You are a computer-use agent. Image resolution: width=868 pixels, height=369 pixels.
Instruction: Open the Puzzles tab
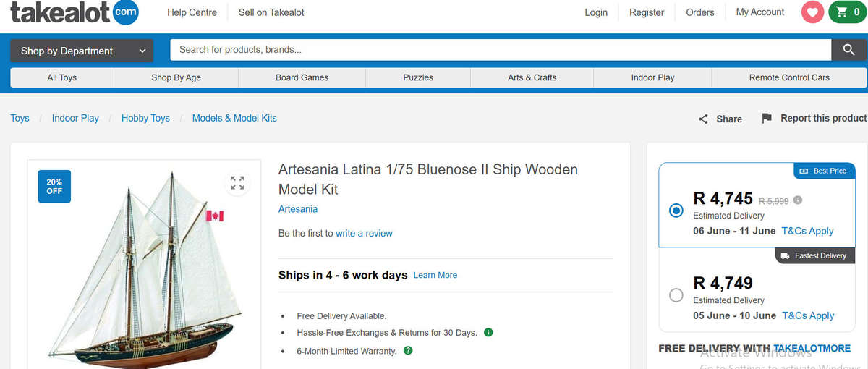click(418, 77)
